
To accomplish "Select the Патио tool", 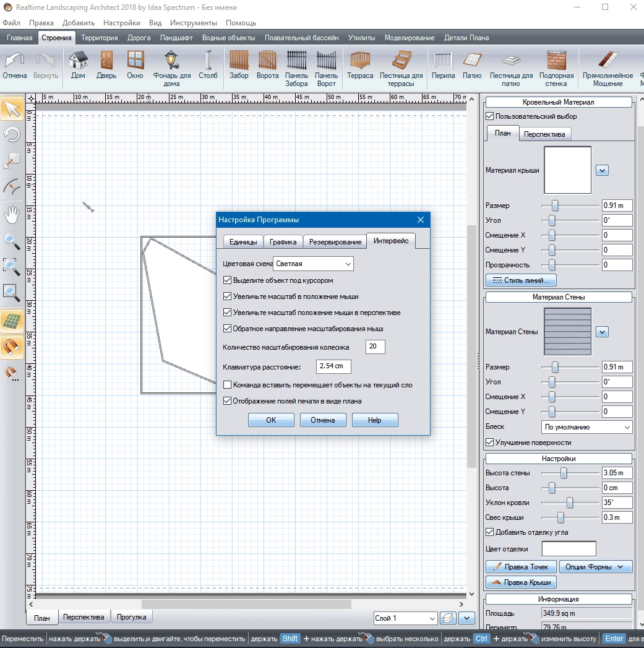I will click(472, 66).
